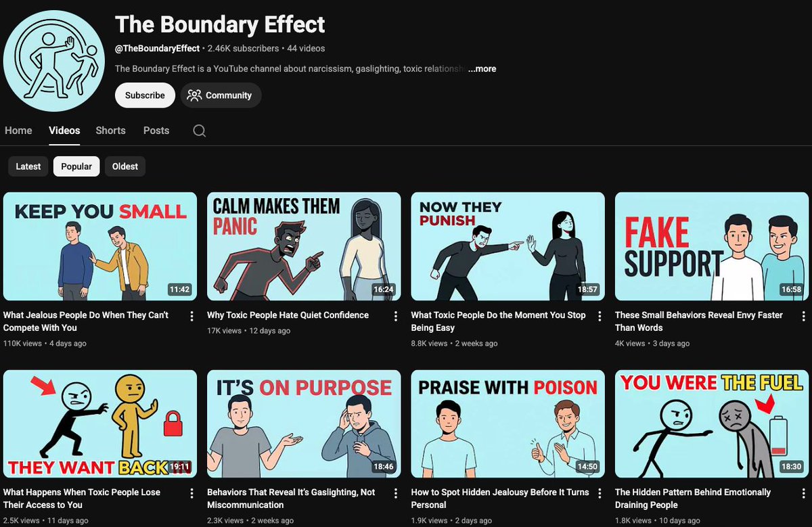This screenshot has width=812, height=527.
Task: Select the Videos tab
Action: coord(64,131)
